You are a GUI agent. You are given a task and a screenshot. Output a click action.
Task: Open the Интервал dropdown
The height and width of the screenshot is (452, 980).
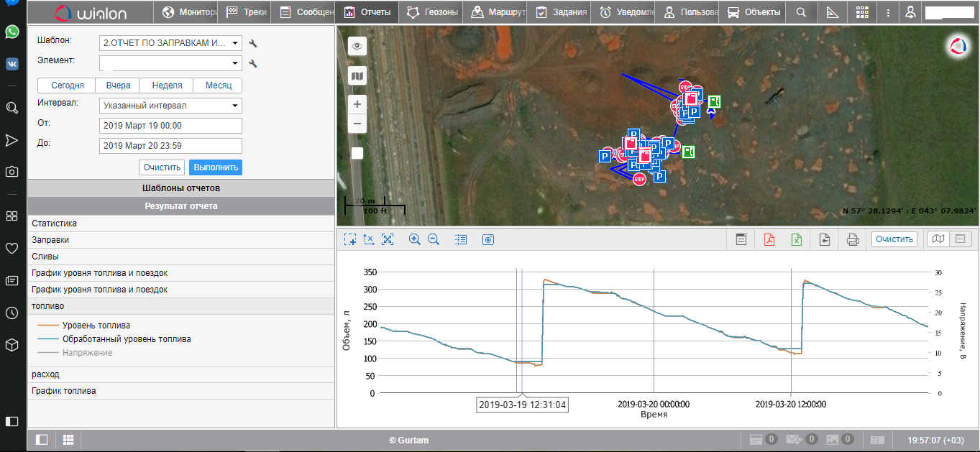(170, 106)
